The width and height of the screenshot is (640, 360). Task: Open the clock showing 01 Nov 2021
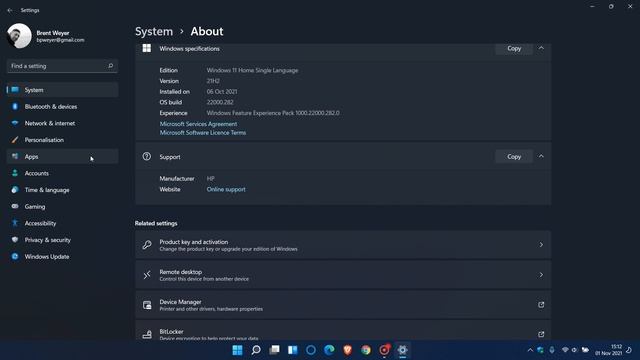(x=609, y=350)
